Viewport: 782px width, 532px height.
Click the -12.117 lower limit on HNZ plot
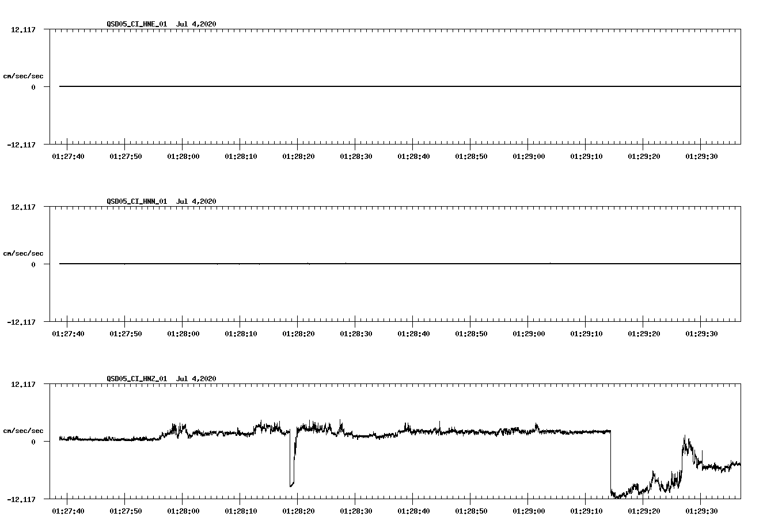[x=21, y=500]
